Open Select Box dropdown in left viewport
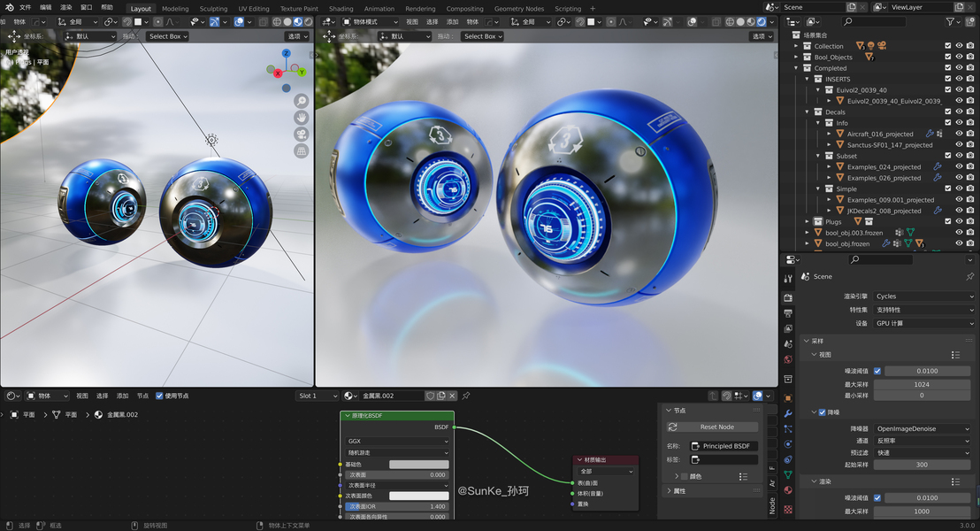The image size is (980, 531). click(x=167, y=36)
